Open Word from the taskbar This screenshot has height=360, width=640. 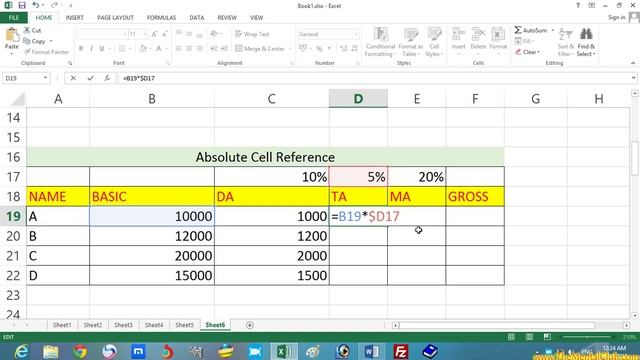coord(371,351)
